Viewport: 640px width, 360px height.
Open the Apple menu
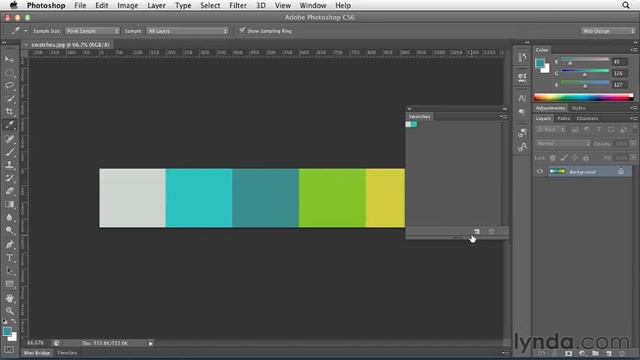[13, 5]
